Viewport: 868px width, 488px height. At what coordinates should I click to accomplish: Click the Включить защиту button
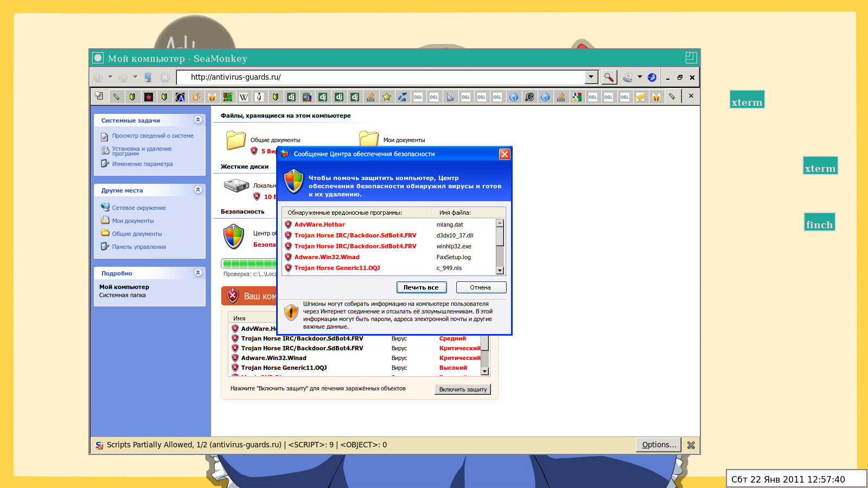[463, 389]
